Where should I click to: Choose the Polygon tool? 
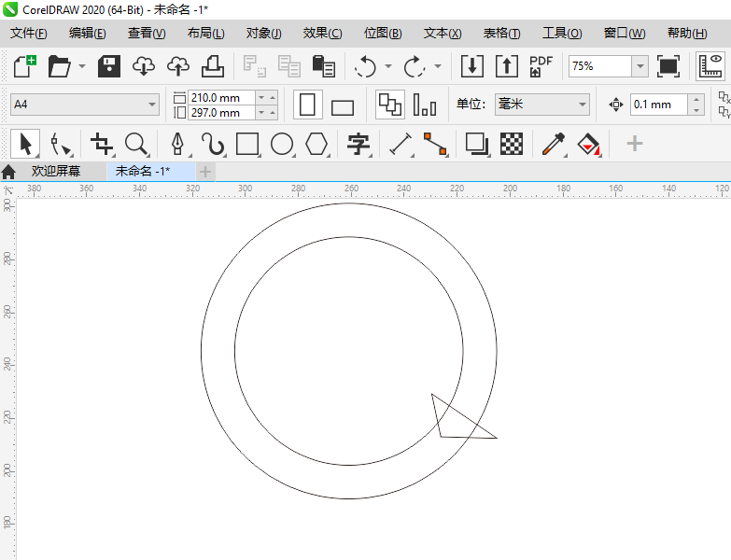317,144
